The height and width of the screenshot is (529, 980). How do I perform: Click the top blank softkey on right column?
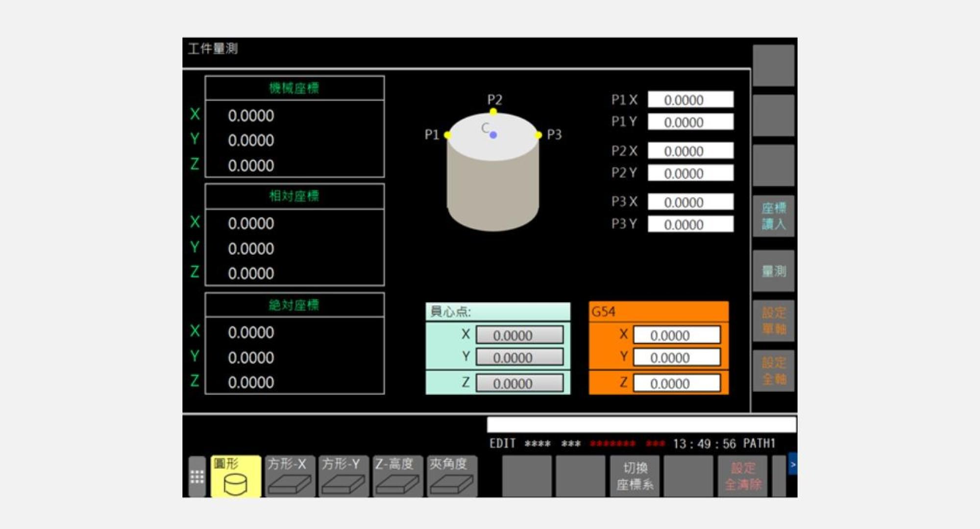[774, 66]
